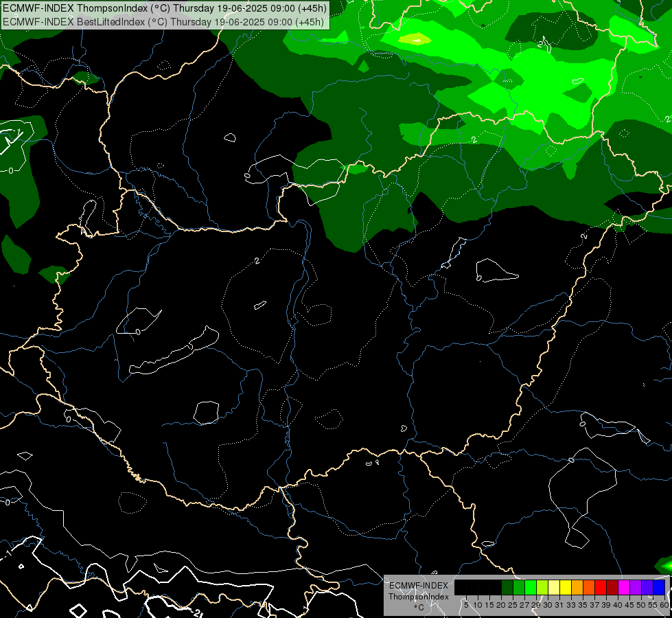Select the bright green 27-29 legend swatch
672x618 pixels.
(x=531, y=587)
